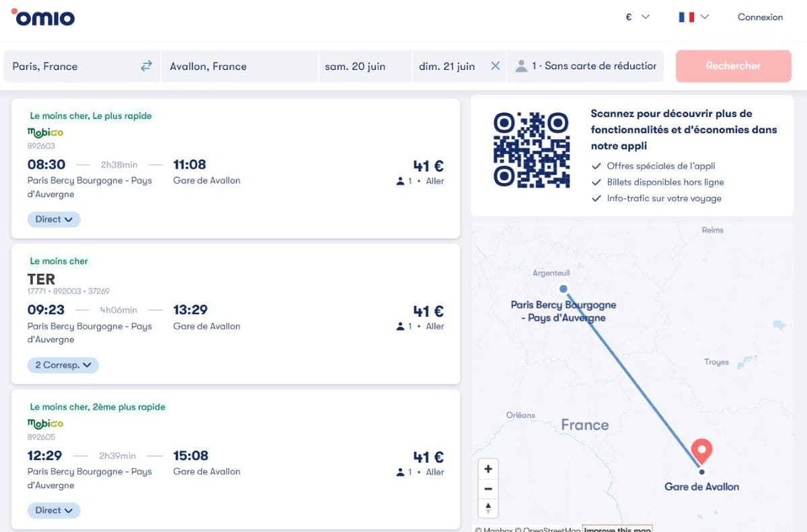This screenshot has height=532, width=807.
Task: Click the TER logo on 09:23 trip
Action: (x=41, y=278)
